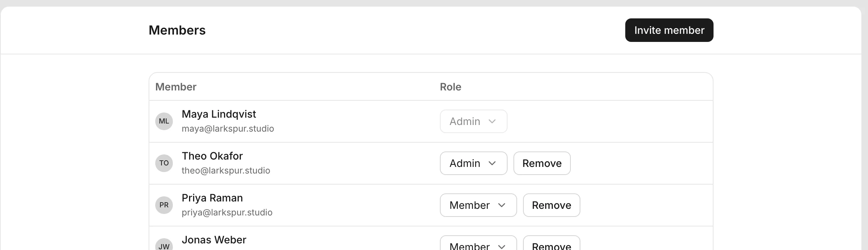Open Jonas Weber's Member role dropdown
Screen dimensions: 868x250
(478, 243)
